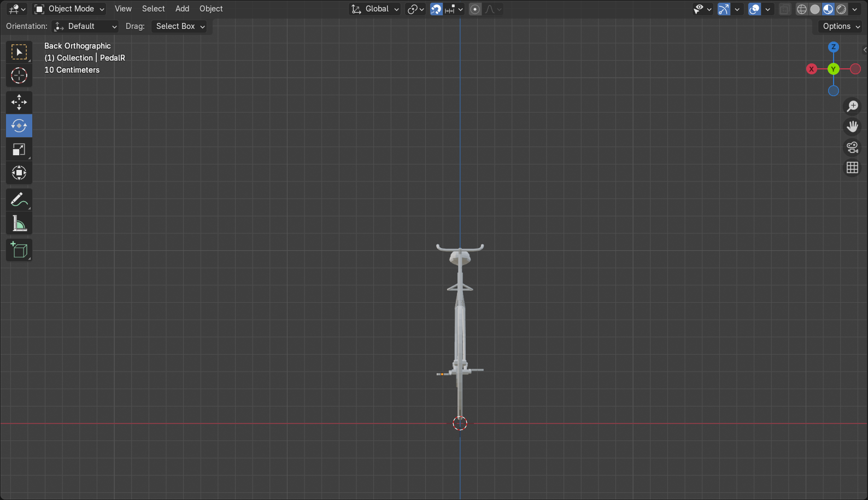Image resolution: width=868 pixels, height=500 pixels.
Task: Open the gizmo options dropdown arrow
Action: coord(737,9)
